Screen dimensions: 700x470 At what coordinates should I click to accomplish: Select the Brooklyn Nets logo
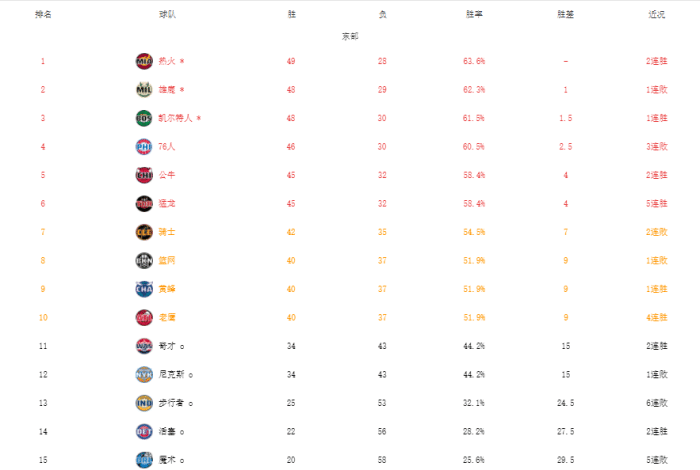coord(144,261)
